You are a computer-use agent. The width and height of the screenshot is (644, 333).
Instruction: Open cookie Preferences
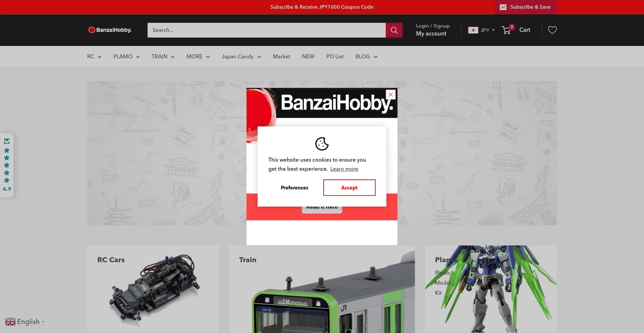click(294, 188)
